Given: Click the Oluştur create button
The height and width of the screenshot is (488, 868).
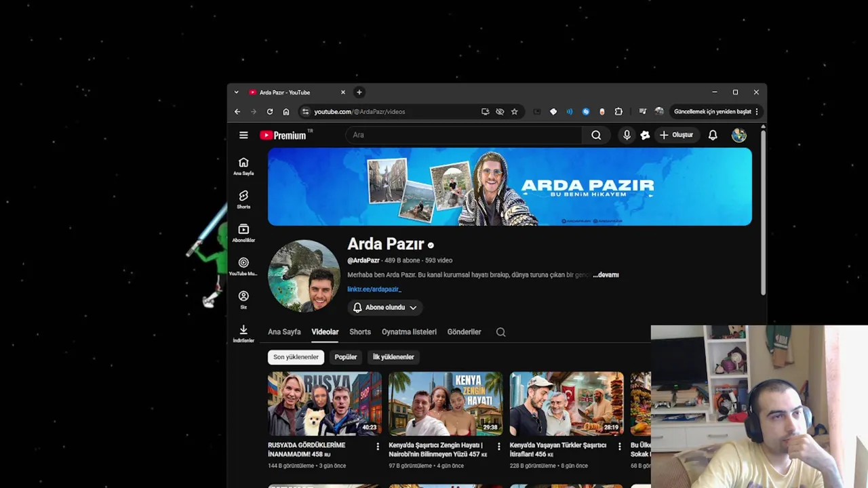Looking at the screenshot, I should coord(676,135).
